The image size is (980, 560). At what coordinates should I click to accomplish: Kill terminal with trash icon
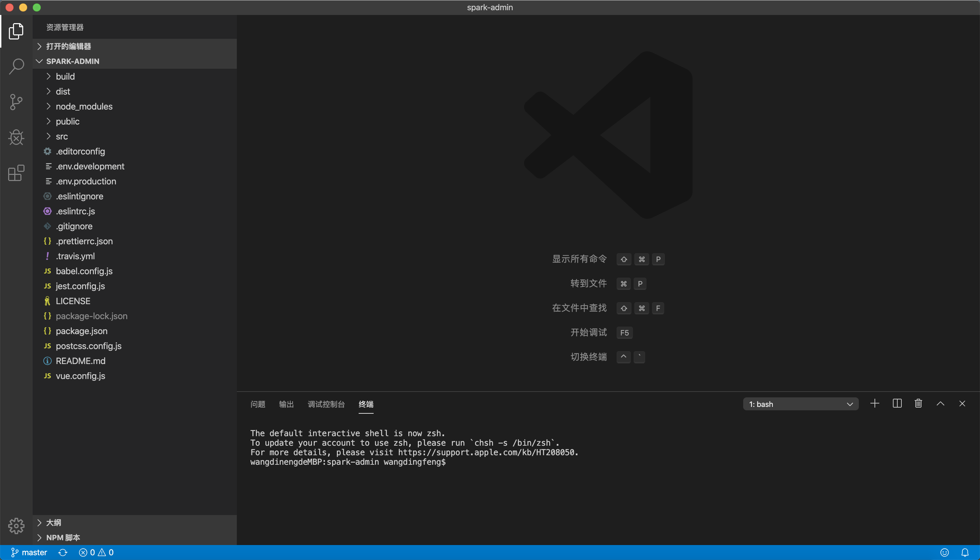(x=918, y=403)
